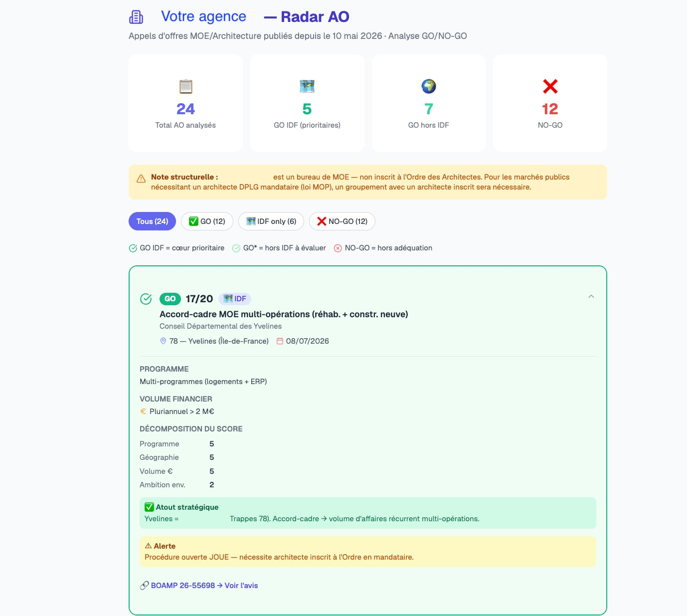
Task: Switch to the IDF only (6) filter
Action: [271, 221]
